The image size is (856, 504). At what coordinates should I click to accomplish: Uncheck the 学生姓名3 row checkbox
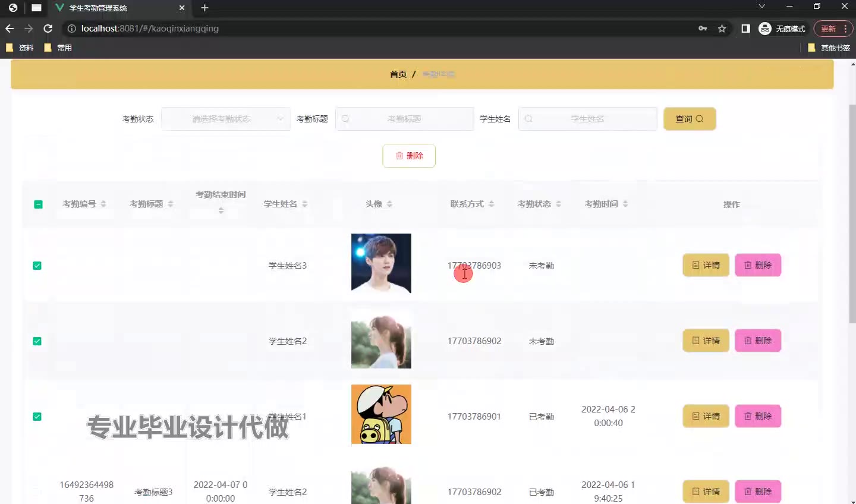click(x=37, y=266)
